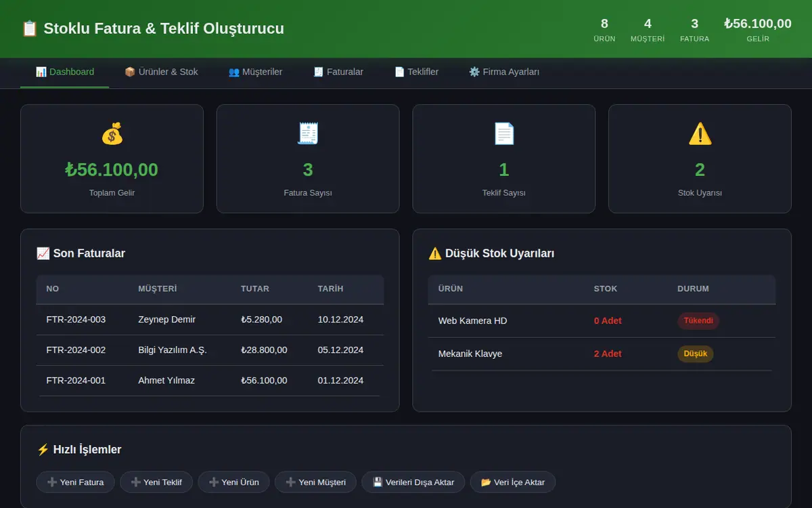Click the Web Kamera HD product row

[602, 321]
